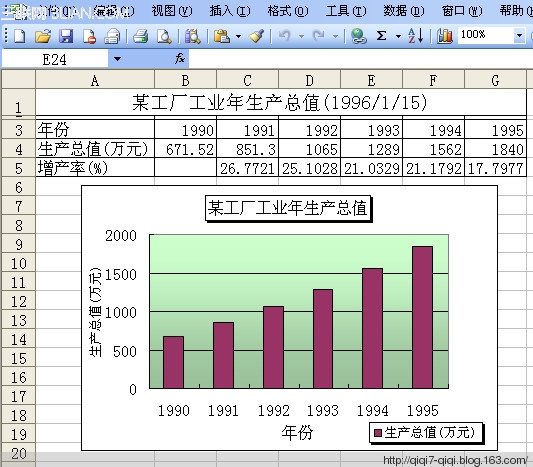Open the Redo history dropdown arrow
This screenshot has width=533, height=467.
[335, 36]
